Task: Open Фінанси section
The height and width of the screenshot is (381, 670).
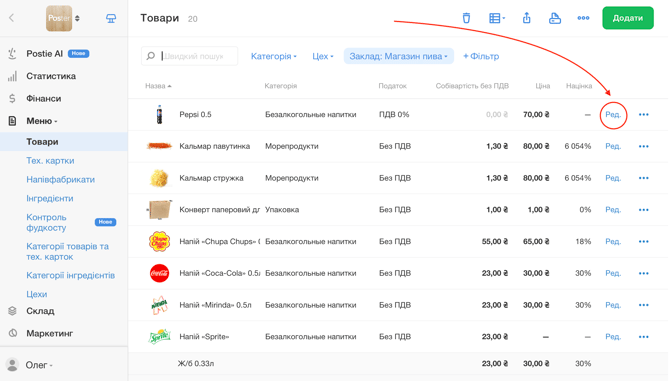Action: [44, 99]
